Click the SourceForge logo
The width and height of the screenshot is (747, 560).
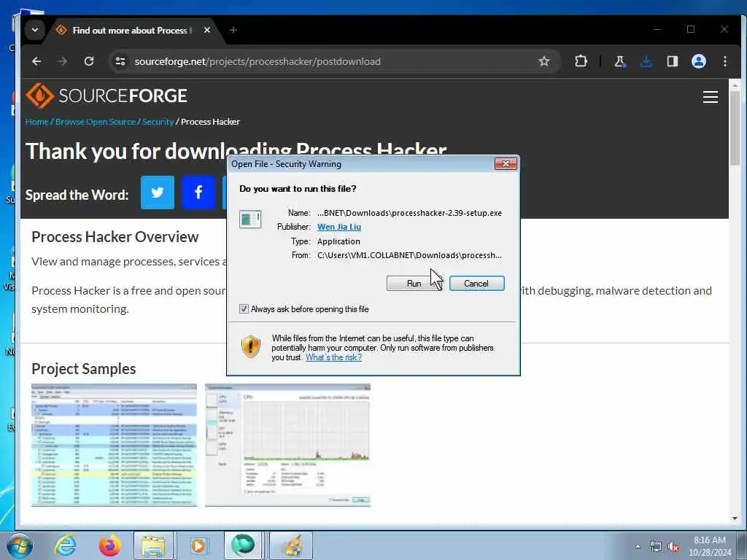coord(107,96)
